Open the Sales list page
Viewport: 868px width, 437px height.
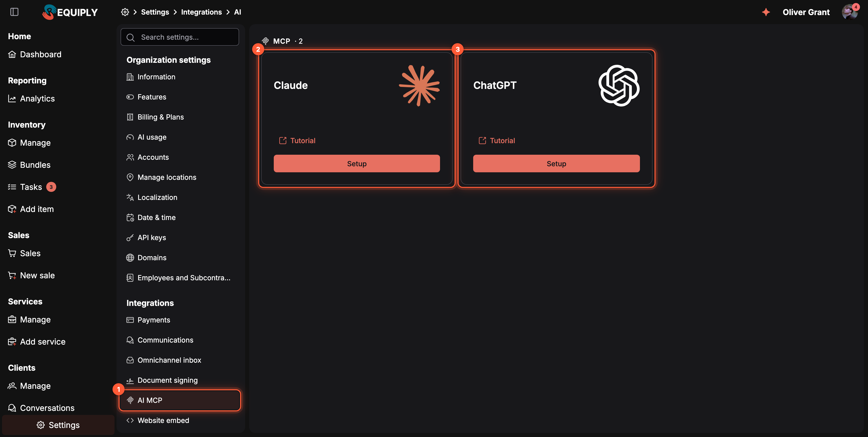click(24, 253)
